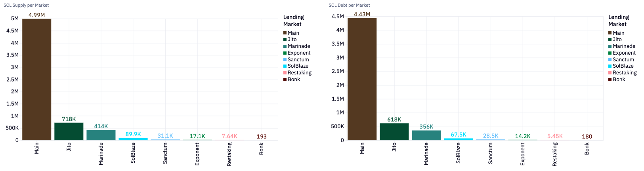Click the 31.1K Sanctum value label
Screen dimensions: 644x171
(165, 136)
